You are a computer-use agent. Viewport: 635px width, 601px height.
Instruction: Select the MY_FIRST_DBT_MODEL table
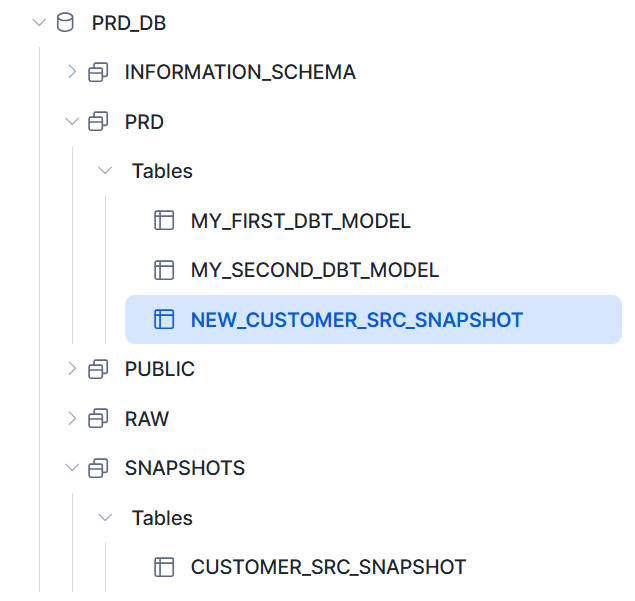300,221
